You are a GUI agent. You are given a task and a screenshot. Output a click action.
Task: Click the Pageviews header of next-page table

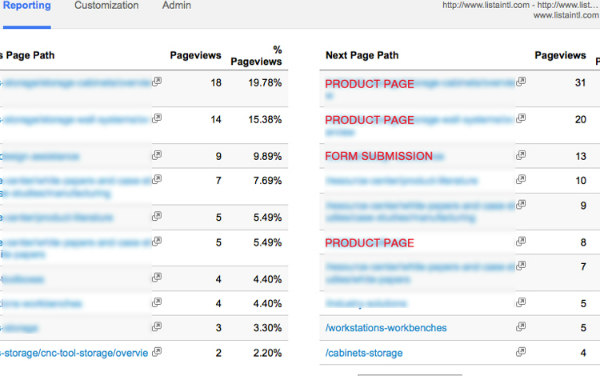click(x=560, y=55)
